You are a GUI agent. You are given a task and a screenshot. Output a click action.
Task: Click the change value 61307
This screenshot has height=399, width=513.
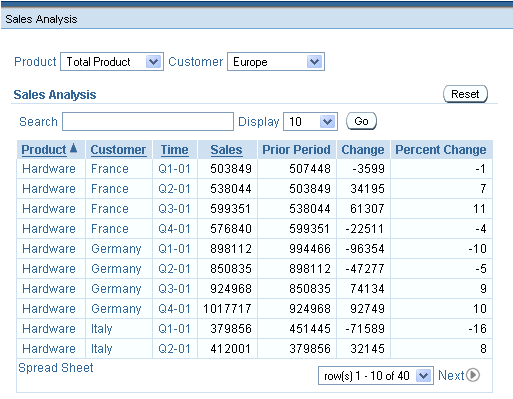[367, 209]
